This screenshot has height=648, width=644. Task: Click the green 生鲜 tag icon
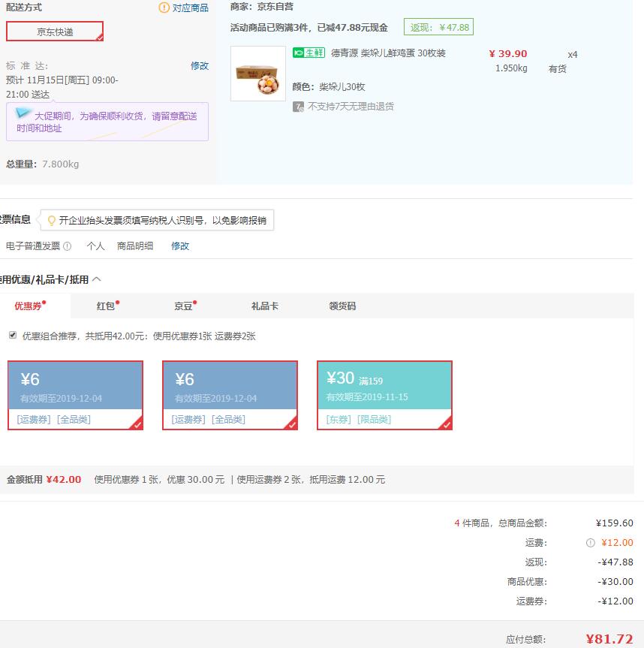coord(308,53)
